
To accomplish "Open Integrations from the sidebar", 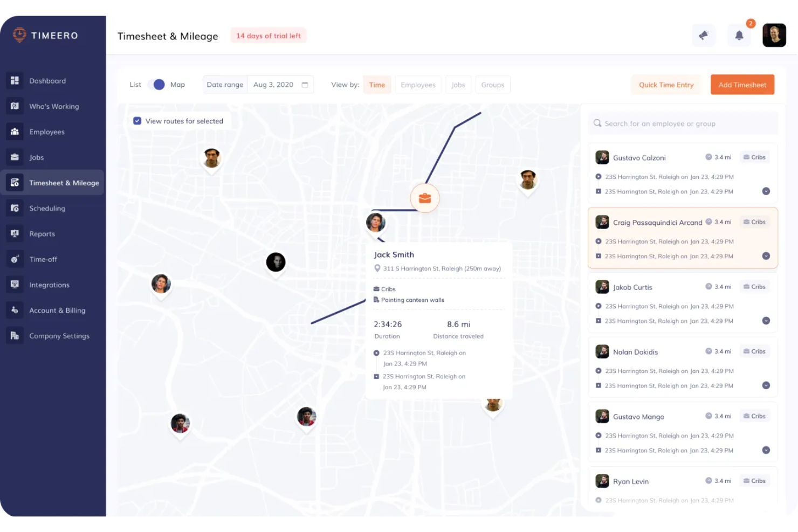I will click(x=49, y=285).
